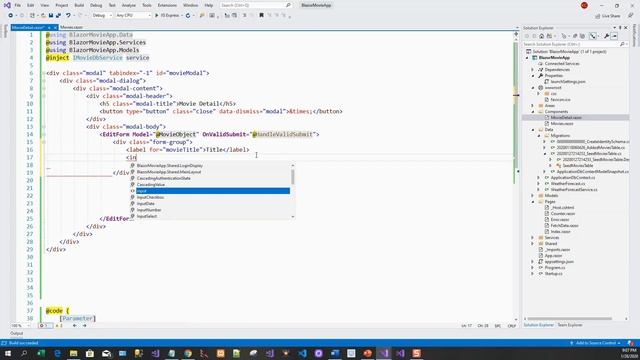Click the Undo toolbar icon
640x360 pixels.
click(68, 16)
